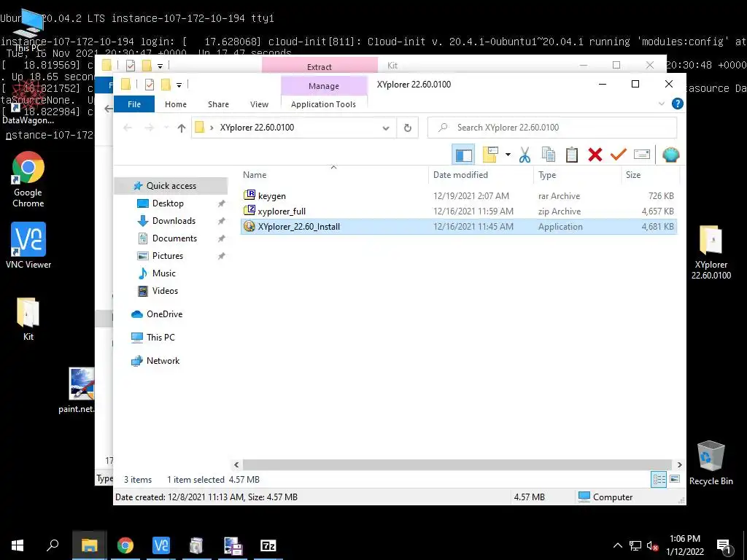Click the Refresh button by address bar
The image size is (747, 560).
click(x=407, y=128)
